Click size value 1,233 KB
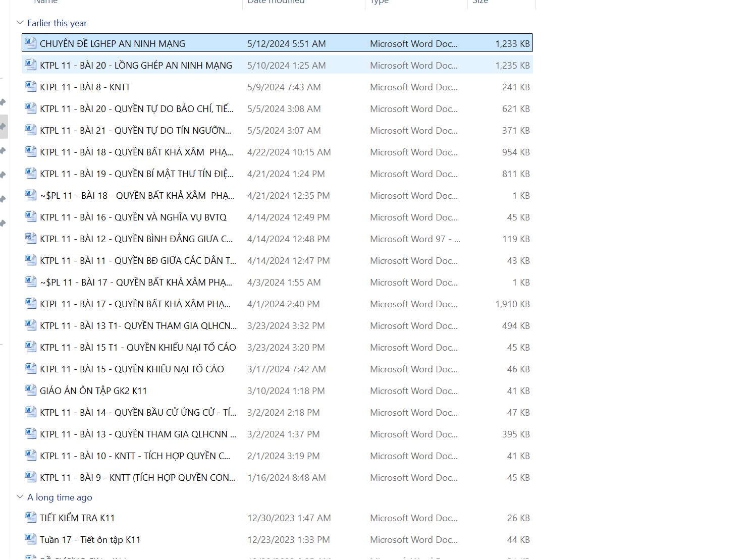This screenshot has width=751, height=560. (513, 44)
